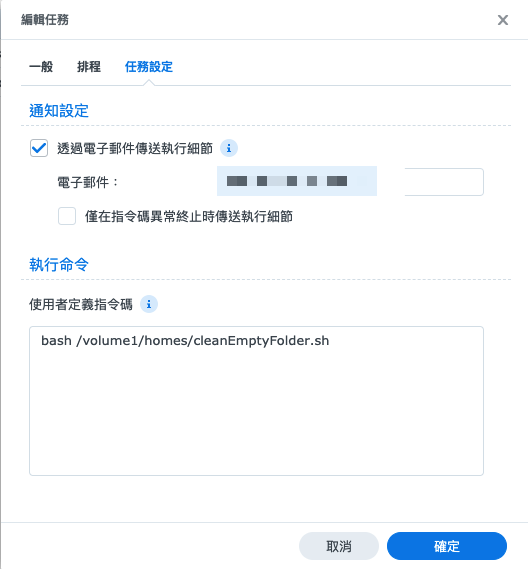Viewport: 528px width, 569px height.
Task: Select the 任務設定 tab
Action: pyautogui.click(x=149, y=67)
